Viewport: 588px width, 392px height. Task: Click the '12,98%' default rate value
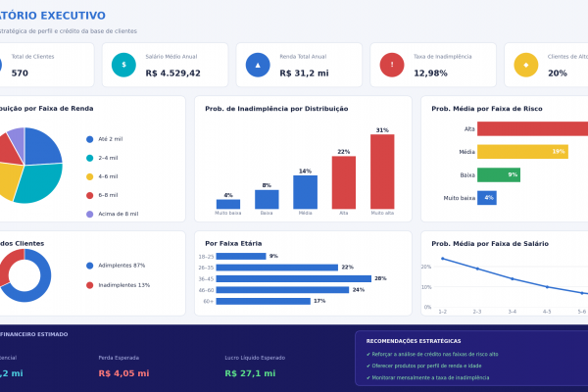coord(430,73)
